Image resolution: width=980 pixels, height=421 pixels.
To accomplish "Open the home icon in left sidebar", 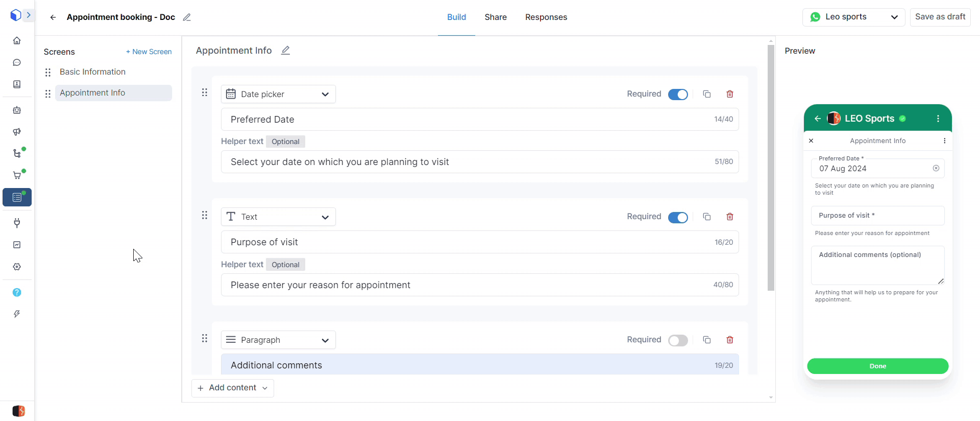I will click(17, 40).
